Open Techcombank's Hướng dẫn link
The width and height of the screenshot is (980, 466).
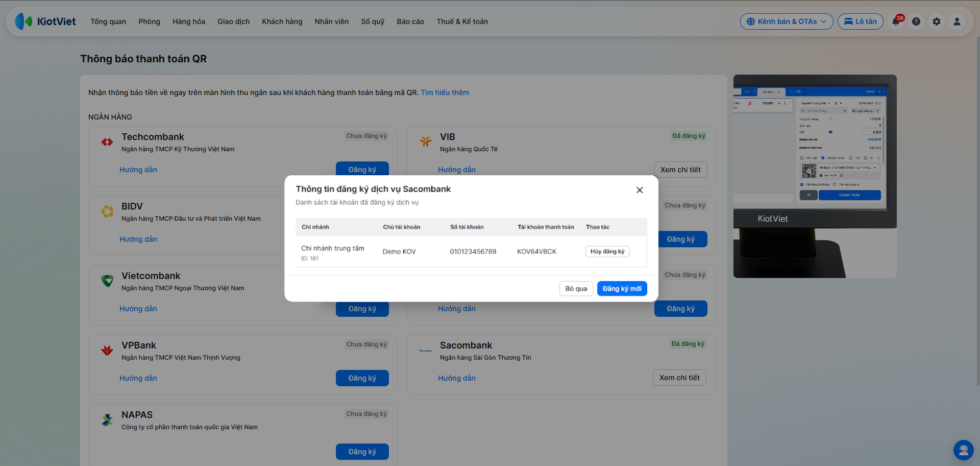[x=138, y=170]
